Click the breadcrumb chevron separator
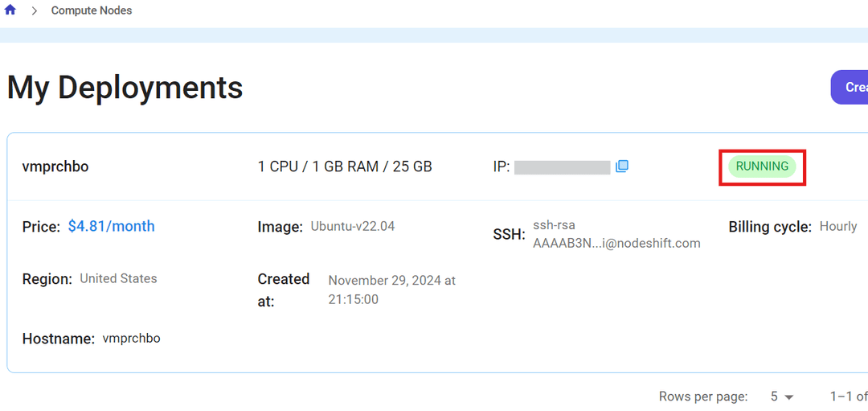The height and width of the screenshot is (411, 868). pos(35,10)
